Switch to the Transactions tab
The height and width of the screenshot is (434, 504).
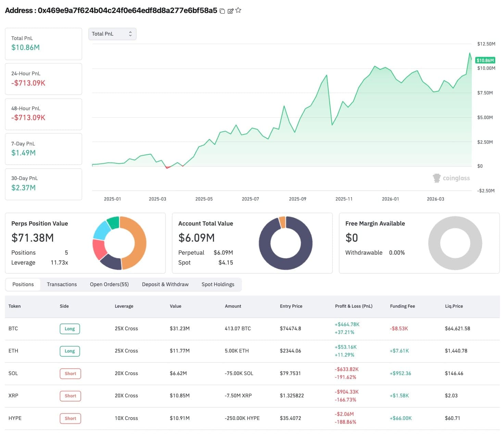(62, 284)
